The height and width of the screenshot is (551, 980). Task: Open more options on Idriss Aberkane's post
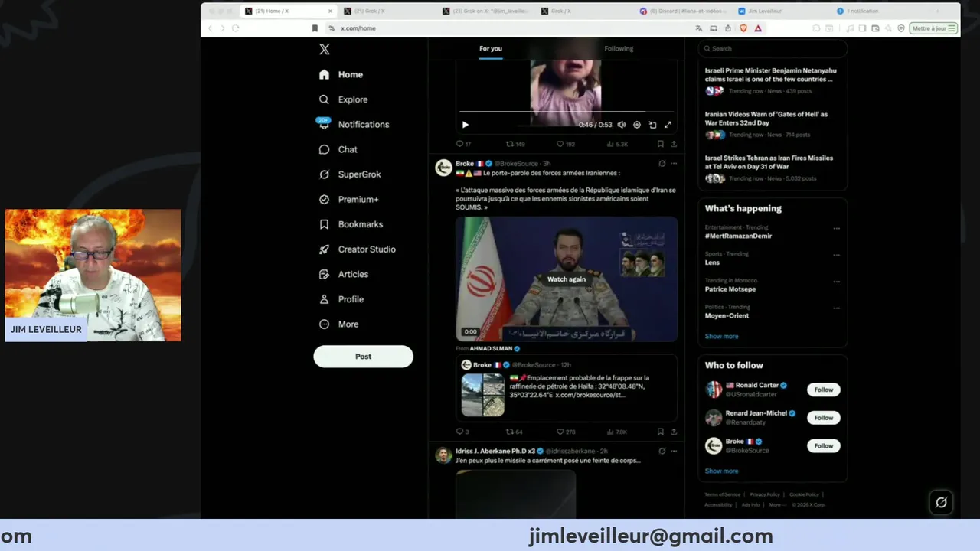[674, 451]
